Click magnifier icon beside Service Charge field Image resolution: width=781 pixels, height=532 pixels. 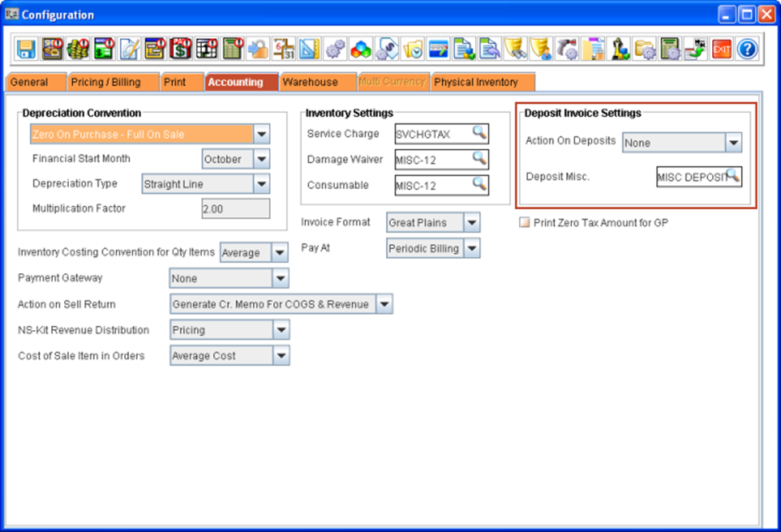coord(479,133)
